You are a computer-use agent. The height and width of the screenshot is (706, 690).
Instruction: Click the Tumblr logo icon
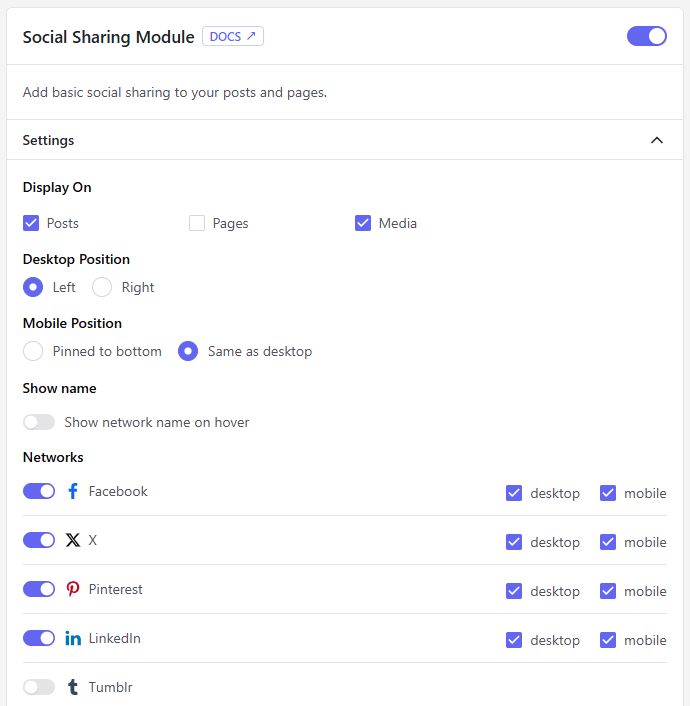(x=73, y=687)
